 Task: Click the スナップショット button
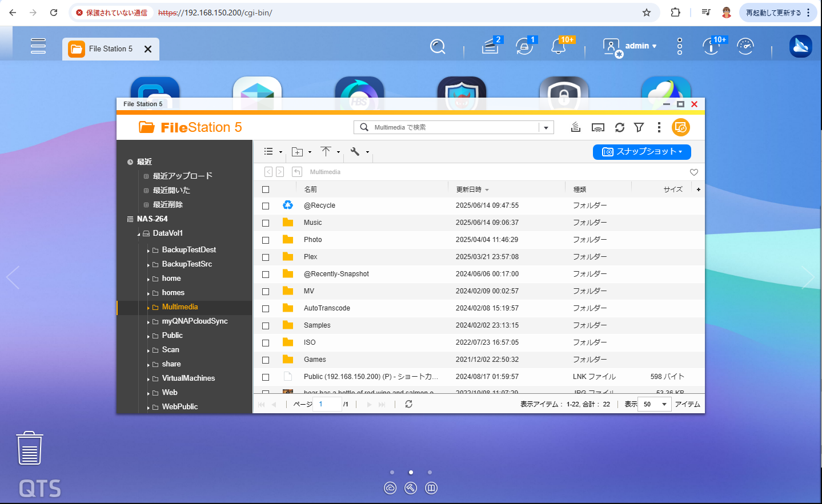click(x=642, y=152)
